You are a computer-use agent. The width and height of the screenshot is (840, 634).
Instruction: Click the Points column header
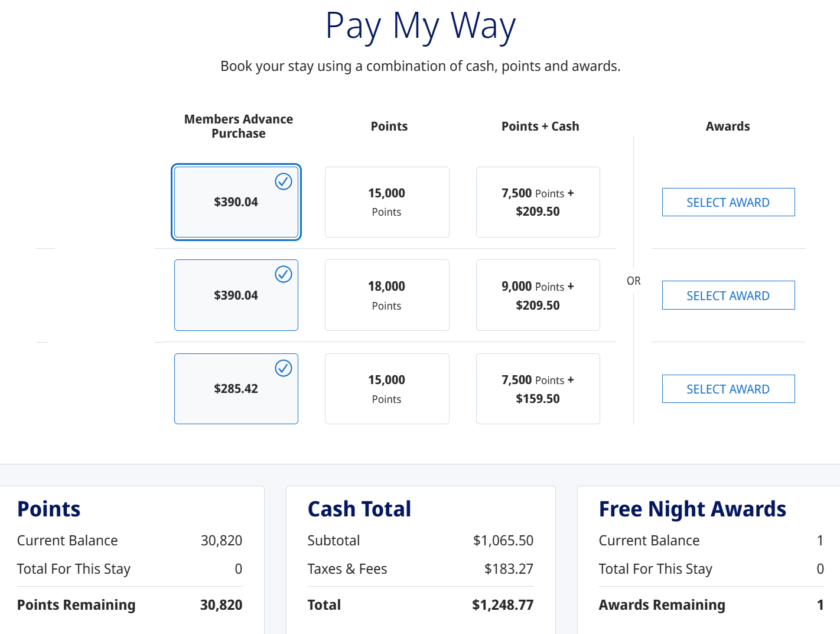pyautogui.click(x=389, y=126)
